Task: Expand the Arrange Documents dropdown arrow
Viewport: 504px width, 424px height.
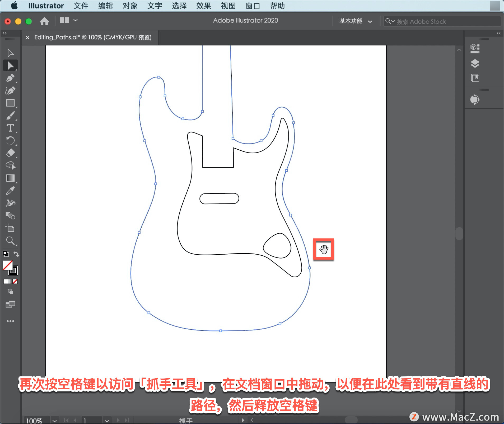Action: 75,20
